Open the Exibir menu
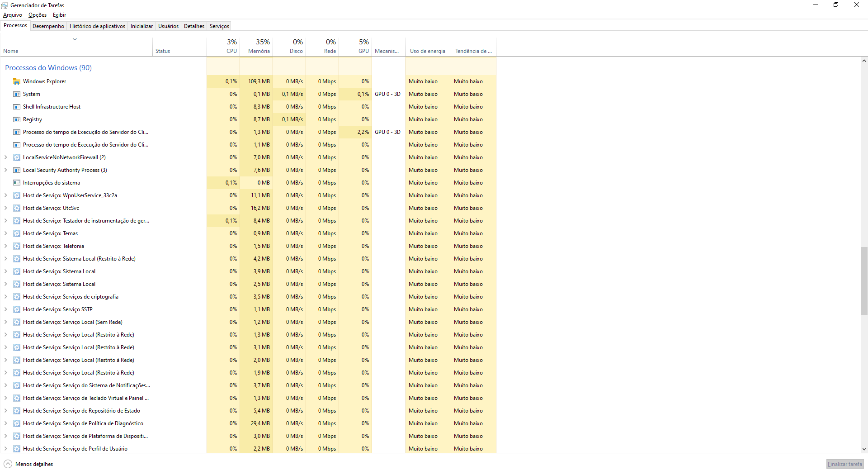This screenshot has height=475, width=868. point(59,15)
